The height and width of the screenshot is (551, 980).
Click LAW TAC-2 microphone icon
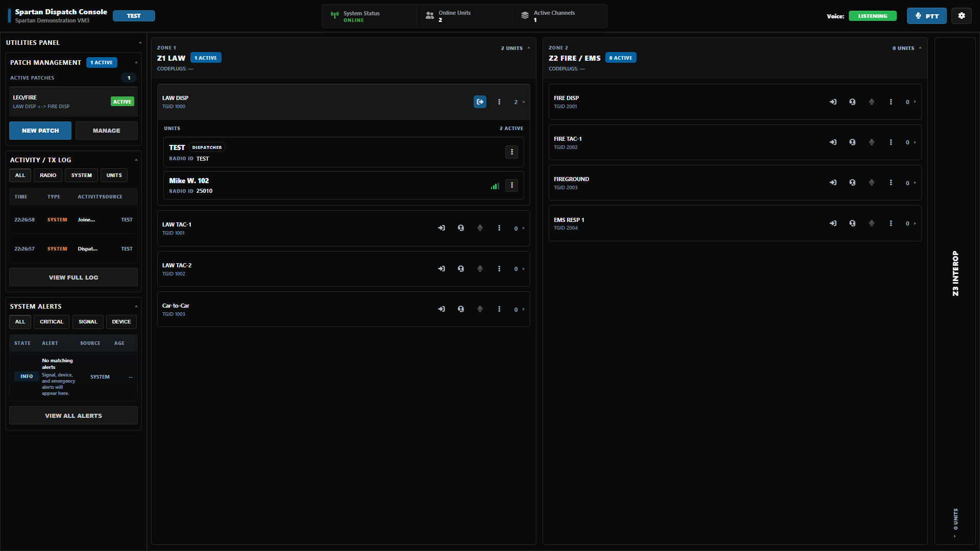(x=480, y=269)
